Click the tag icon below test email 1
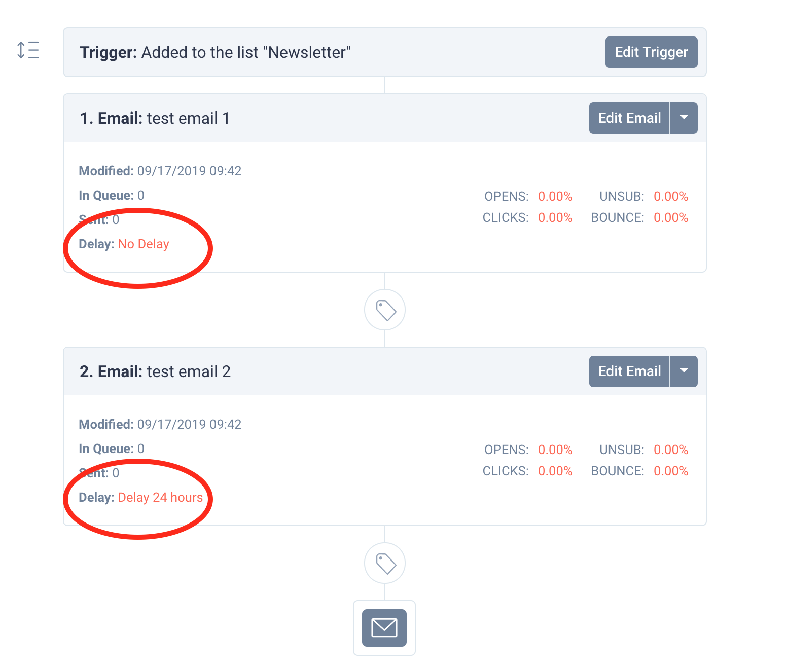This screenshot has height=672, width=788. 385,310
